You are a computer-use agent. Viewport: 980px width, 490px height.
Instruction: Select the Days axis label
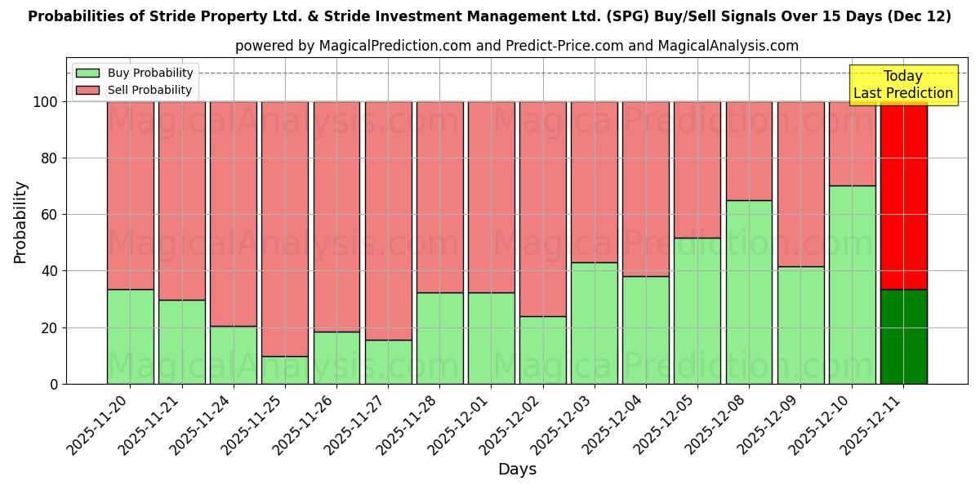pos(518,469)
